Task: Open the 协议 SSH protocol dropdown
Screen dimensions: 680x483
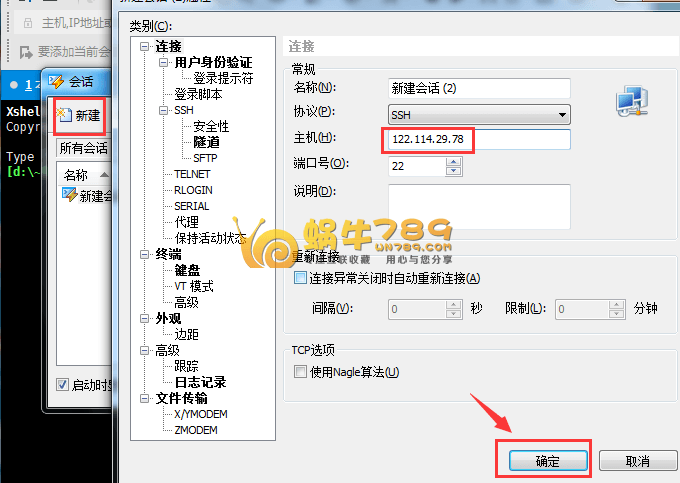Action: [563, 114]
